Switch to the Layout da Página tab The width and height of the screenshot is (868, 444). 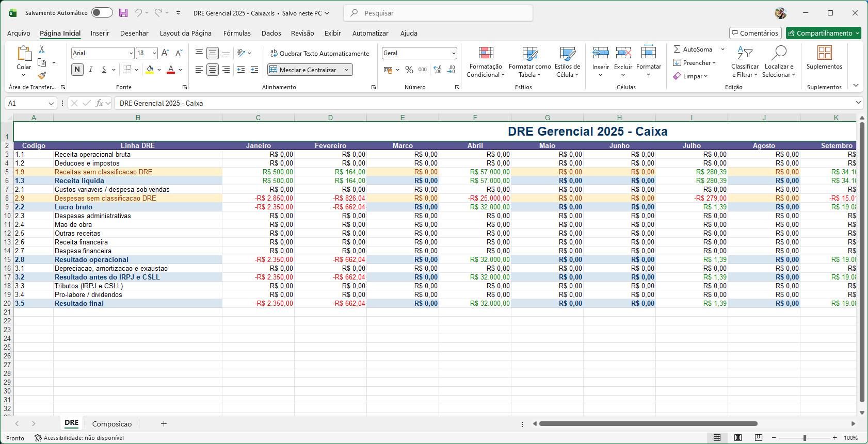[x=186, y=33]
